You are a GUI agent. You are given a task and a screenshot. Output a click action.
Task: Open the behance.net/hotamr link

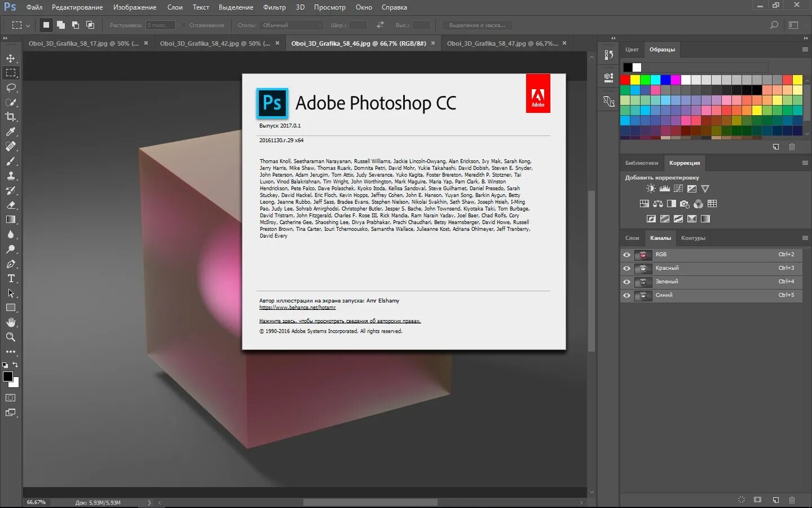coord(298,308)
